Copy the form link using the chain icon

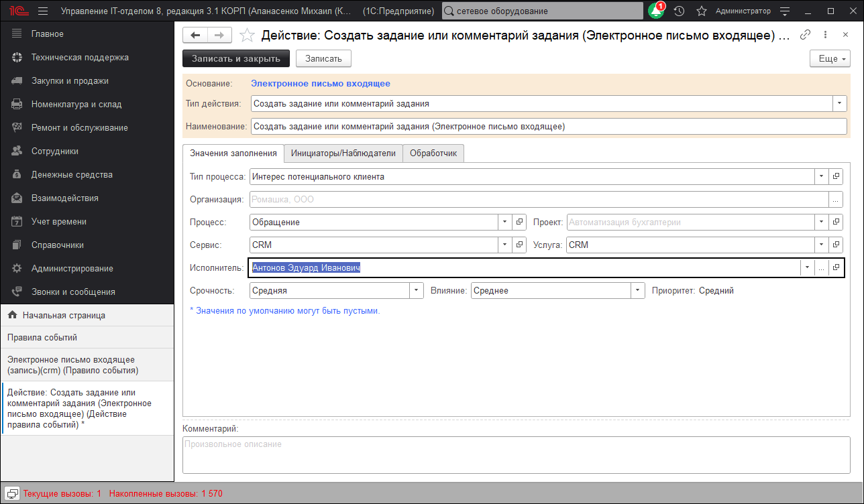805,35
